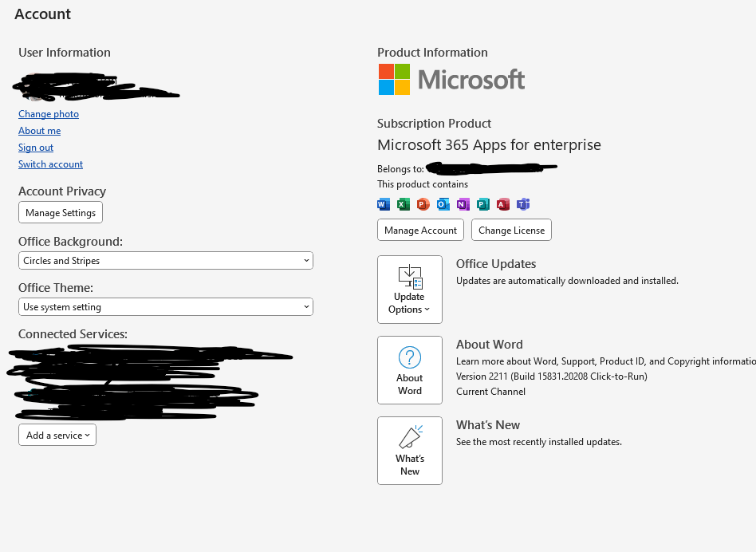The height and width of the screenshot is (552, 756).
Task: Click the Current Channel text
Action: click(x=490, y=392)
